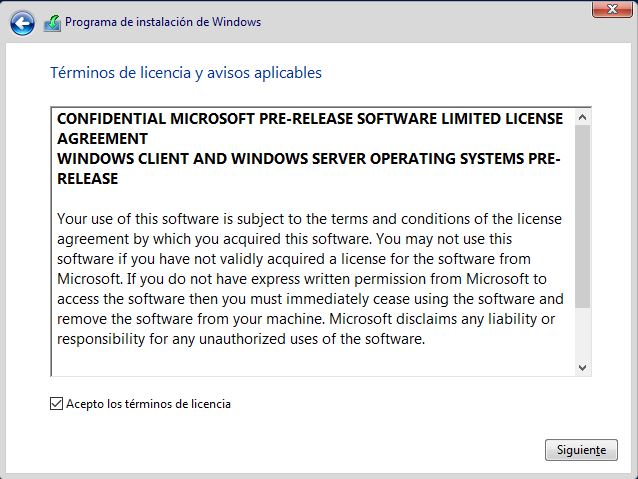Screen dimensions: 638x479
Task: Click the blank space below the license paragraph
Action: coord(310,360)
